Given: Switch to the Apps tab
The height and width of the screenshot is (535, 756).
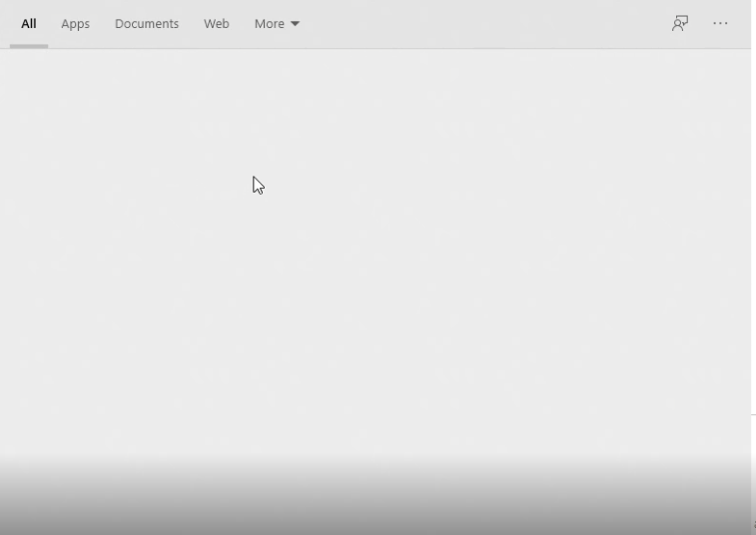Looking at the screenshot, I should pos(75,24).
